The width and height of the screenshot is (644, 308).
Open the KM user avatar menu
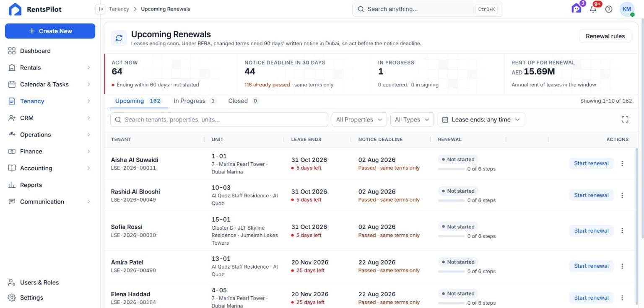[x=627, y=9]
